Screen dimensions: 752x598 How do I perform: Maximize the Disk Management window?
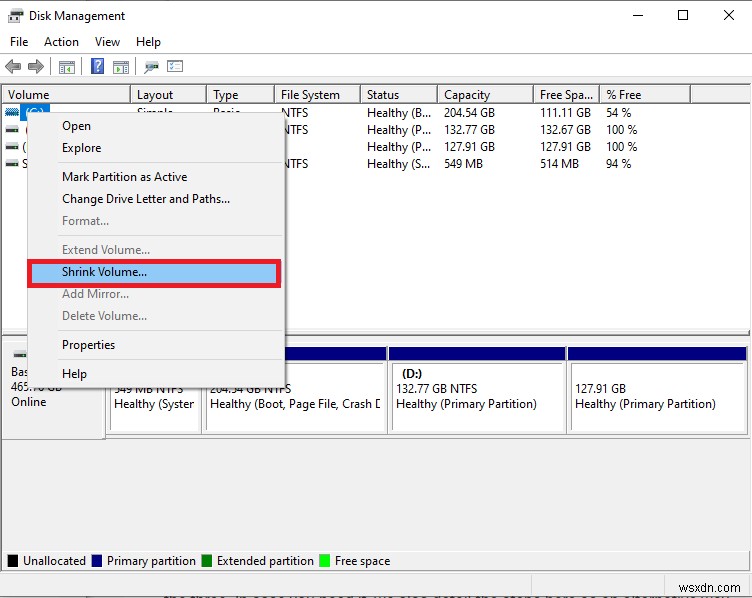click(x=683, y=15)
